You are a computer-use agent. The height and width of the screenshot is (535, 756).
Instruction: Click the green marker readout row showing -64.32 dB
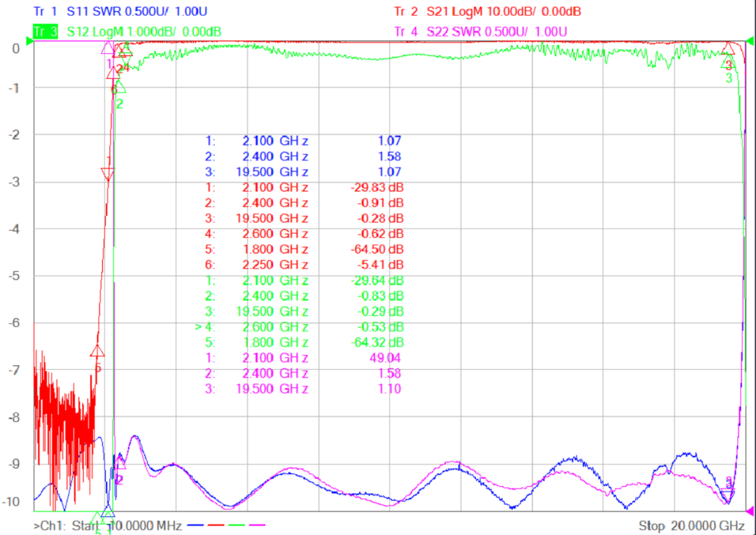tap(304, 342)
